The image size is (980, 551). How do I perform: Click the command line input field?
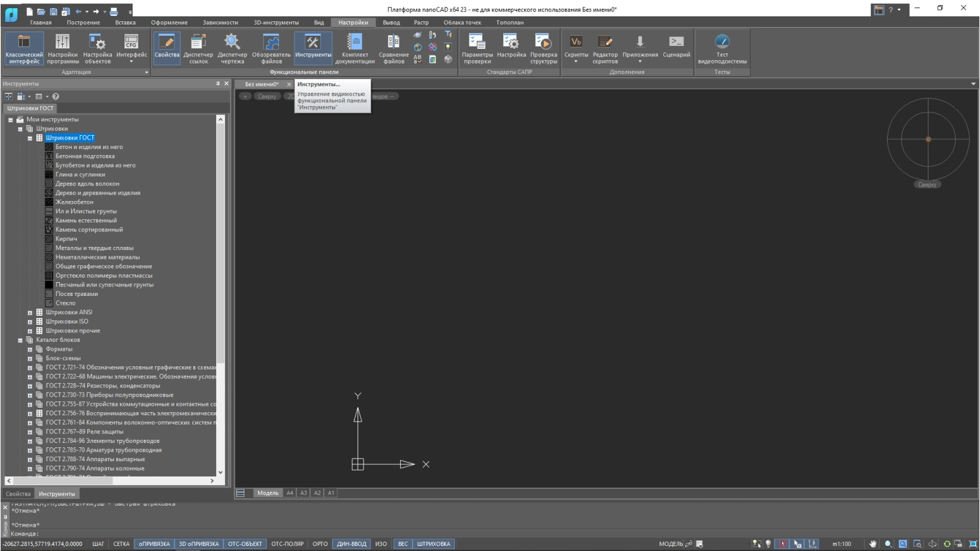[x=251, y=534]
